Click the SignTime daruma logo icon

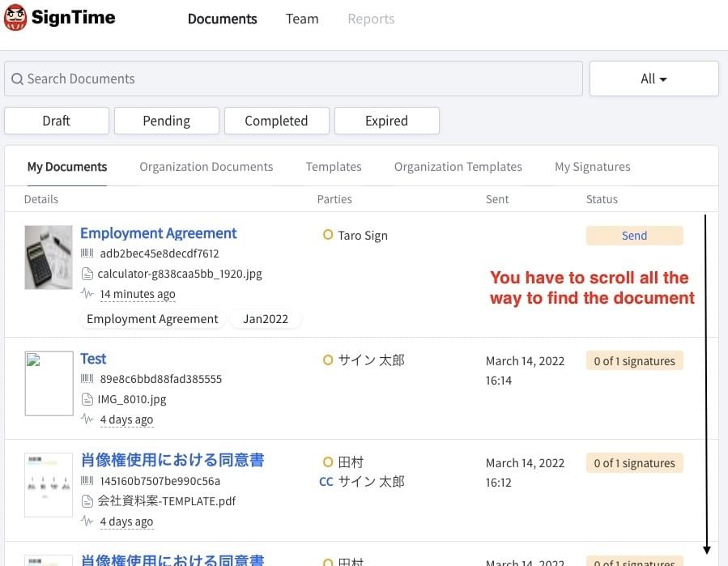[x=15, y=17]
